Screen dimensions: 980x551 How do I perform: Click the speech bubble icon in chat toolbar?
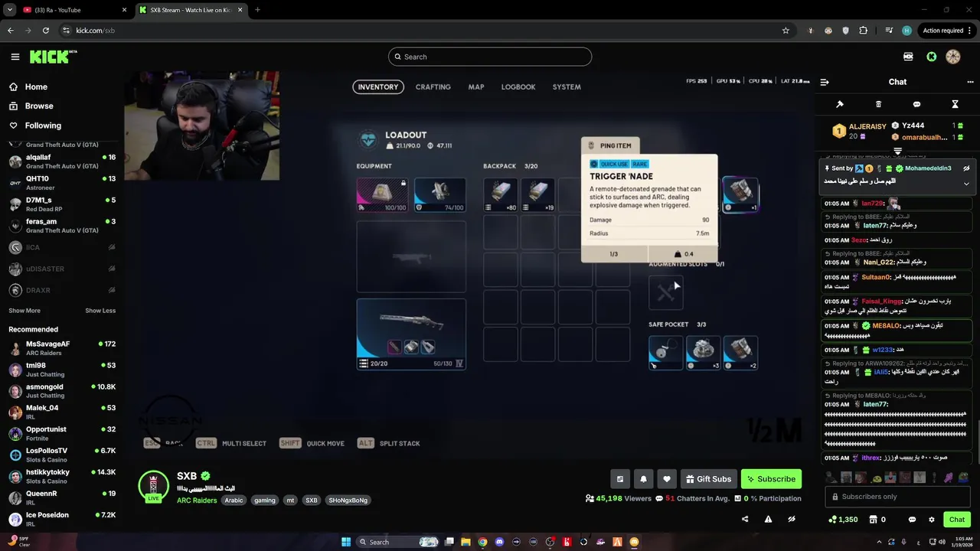[916, 104]
